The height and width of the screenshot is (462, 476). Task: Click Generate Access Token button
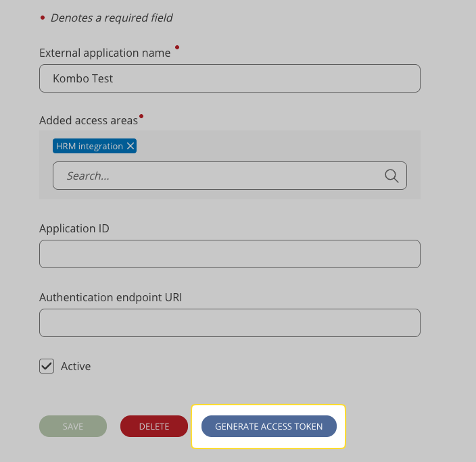[x=269, y=426]
